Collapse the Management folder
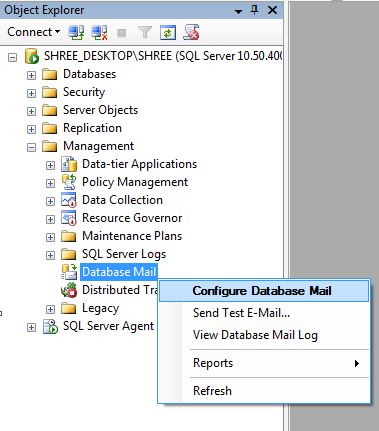The height and width of the screenshot is (431, 379). (31, 147)
